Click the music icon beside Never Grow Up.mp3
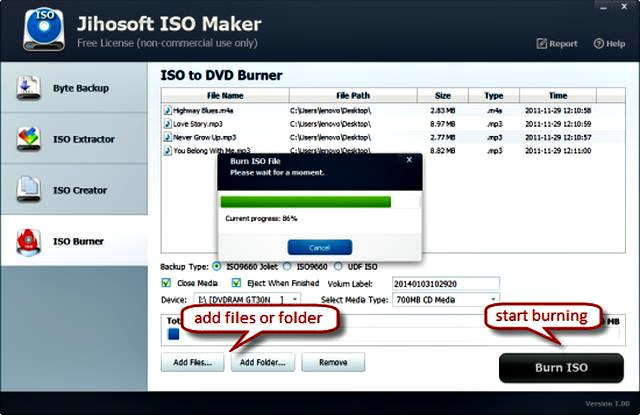Screen dimensions: 640x415 tap(167, 137)
